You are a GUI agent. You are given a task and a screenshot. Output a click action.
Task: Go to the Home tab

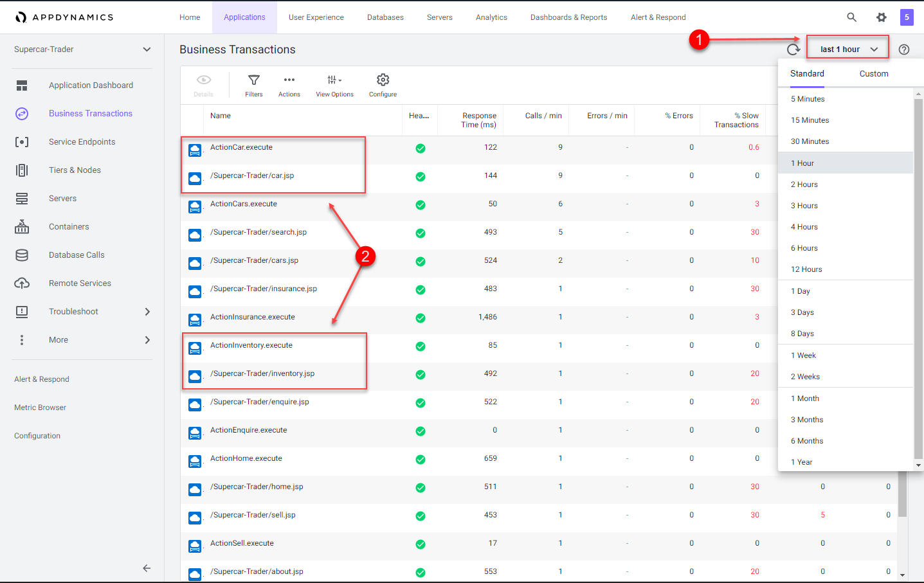(x=190, y=17)
